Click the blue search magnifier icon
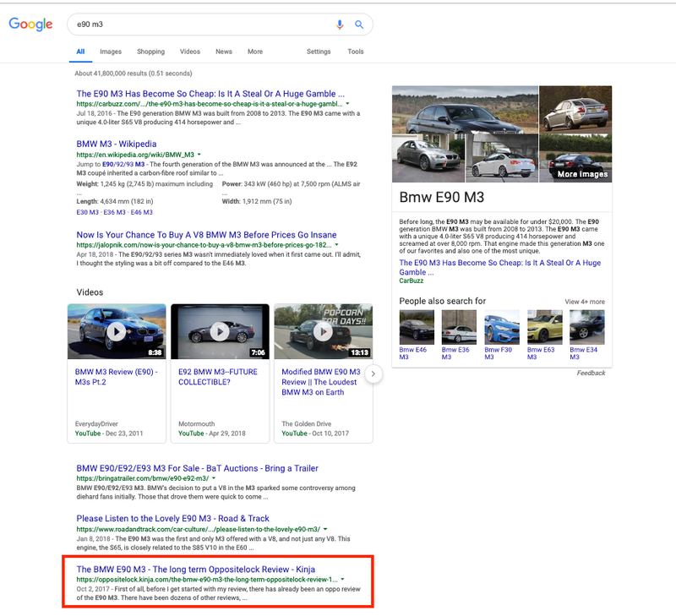This screenshot has height=616, width=676. [x=358, y=25]
